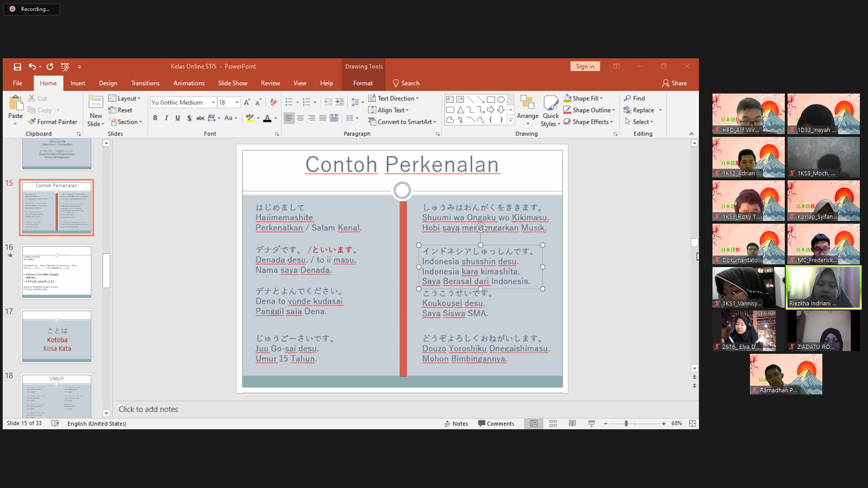This screenshot has height=488, width=868.
Task: Open the Transitions tab
Action: 145,83
